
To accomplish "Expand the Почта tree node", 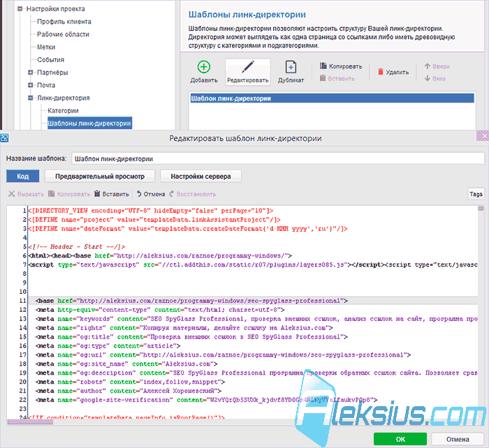I will (x=31, y=85).
